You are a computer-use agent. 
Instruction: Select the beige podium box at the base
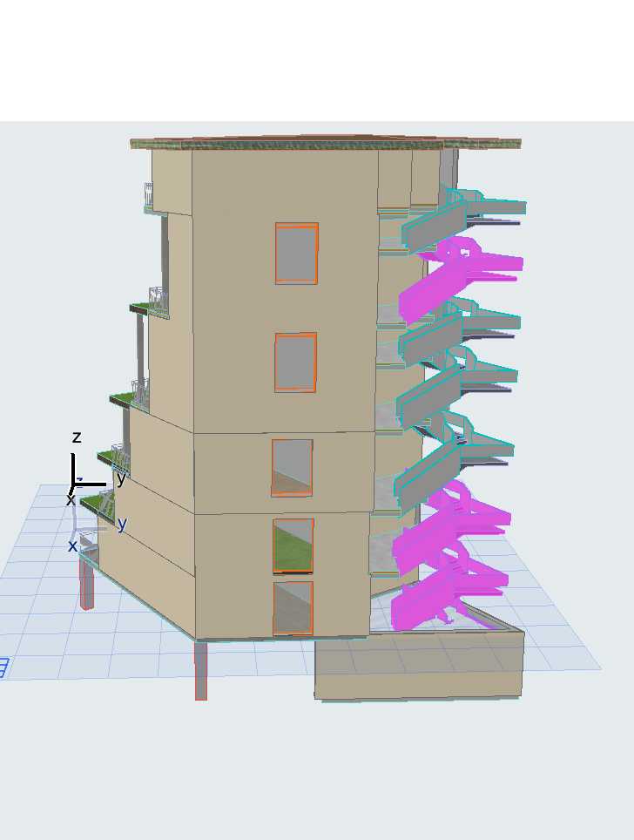click(x=419, y=666)
